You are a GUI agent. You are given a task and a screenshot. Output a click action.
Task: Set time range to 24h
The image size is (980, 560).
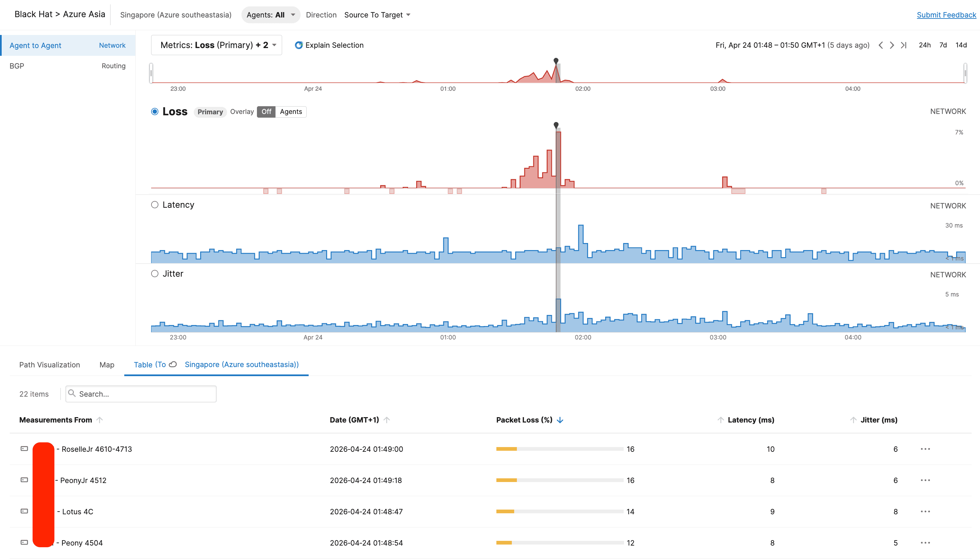[x=924, y=45]
